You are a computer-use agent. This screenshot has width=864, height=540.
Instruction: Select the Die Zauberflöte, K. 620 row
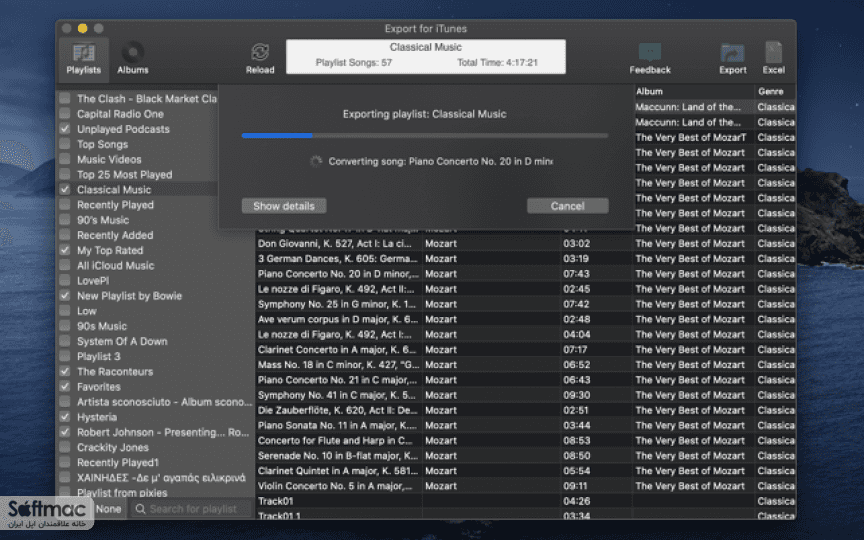tap(526, 410)
